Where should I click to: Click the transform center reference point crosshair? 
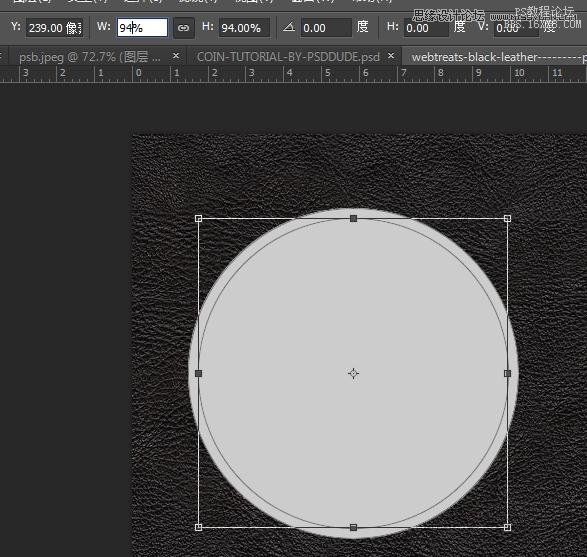click(353, 373)
